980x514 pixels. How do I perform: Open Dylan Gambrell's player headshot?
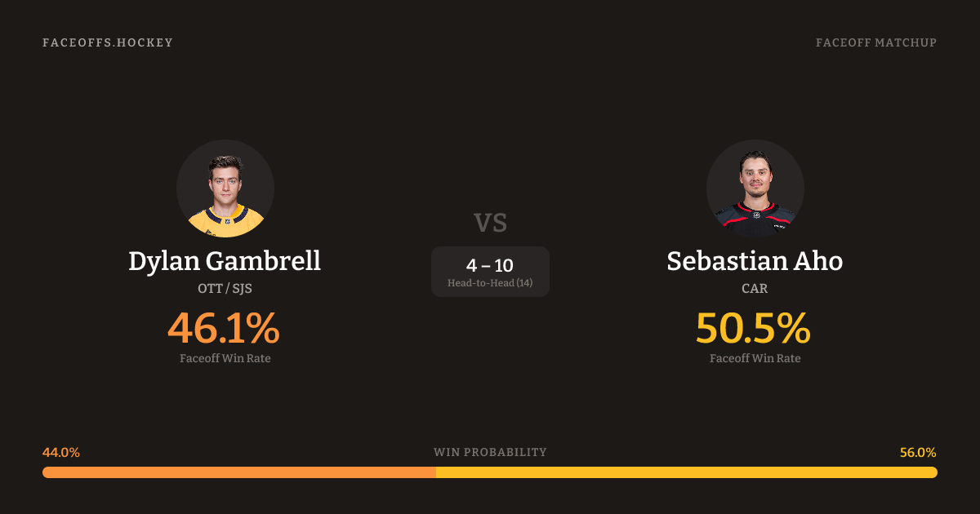225,188
